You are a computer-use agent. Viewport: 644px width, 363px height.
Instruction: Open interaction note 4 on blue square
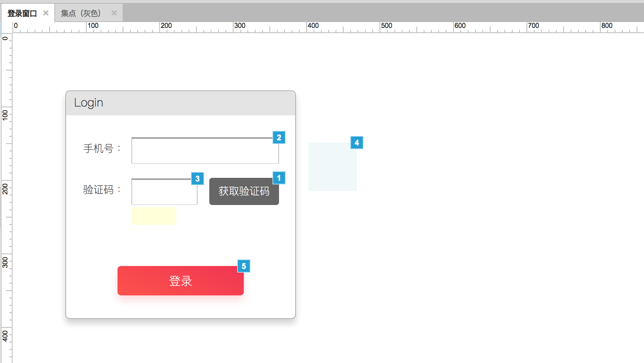click(357, 143)
